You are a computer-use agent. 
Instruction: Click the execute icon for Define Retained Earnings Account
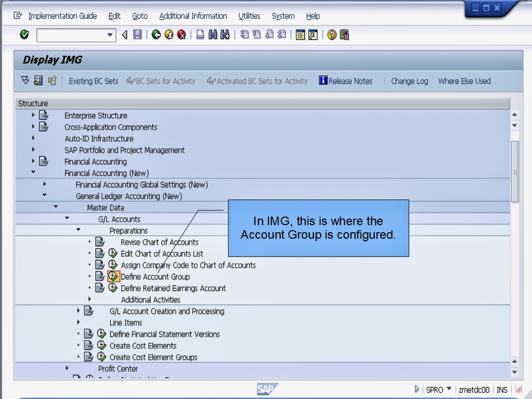tap(113, 288)
